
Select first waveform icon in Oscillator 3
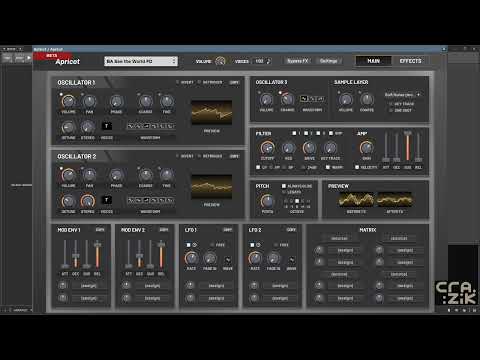304,99
